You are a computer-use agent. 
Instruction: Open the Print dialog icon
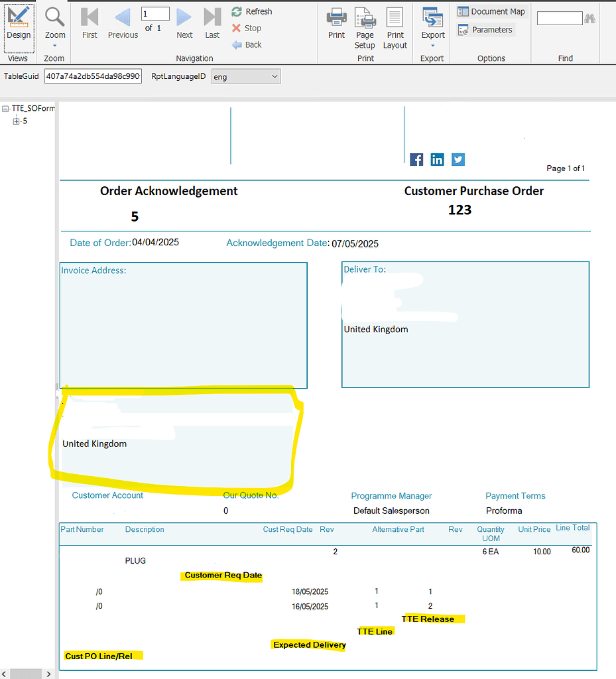[336, 21]
